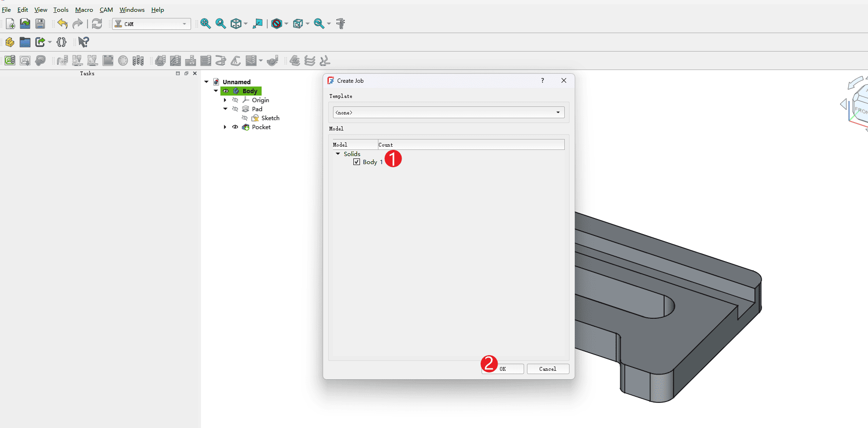
Task: Collapse the Solids tree group
Action: click(338, 154)
